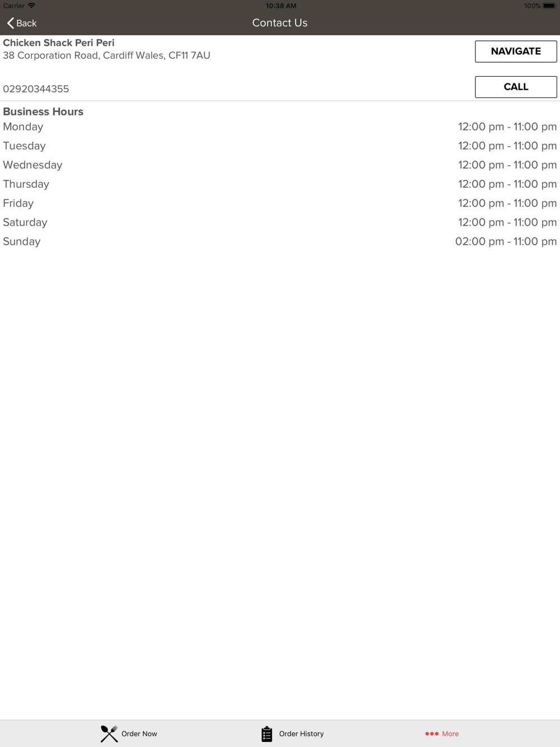Screen dimensions: 560x747
Task: Switch to the Order Now tab
Action: [129, 734]
